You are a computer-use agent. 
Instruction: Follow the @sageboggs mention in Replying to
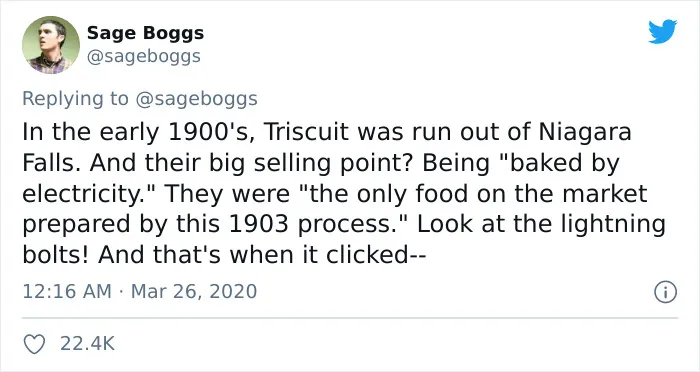[x=196, y=99]
